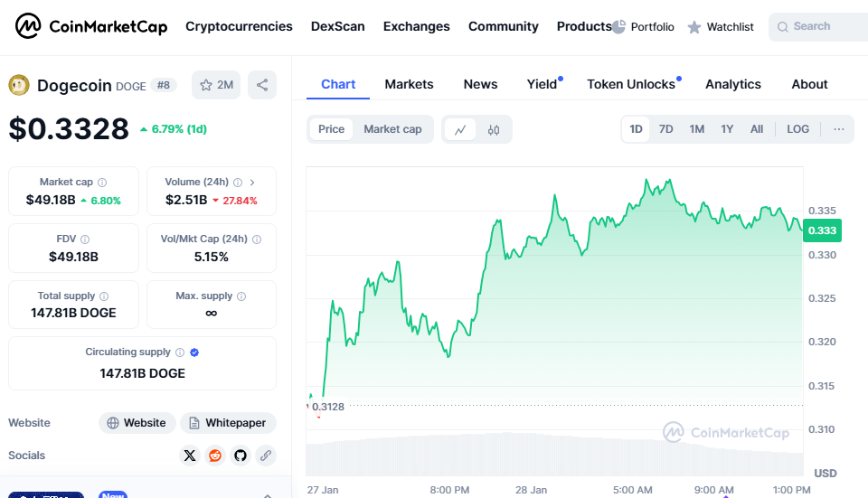Open Dogecoin Reddit social link
Screen dimensions: 868x498
coord(215,456)
